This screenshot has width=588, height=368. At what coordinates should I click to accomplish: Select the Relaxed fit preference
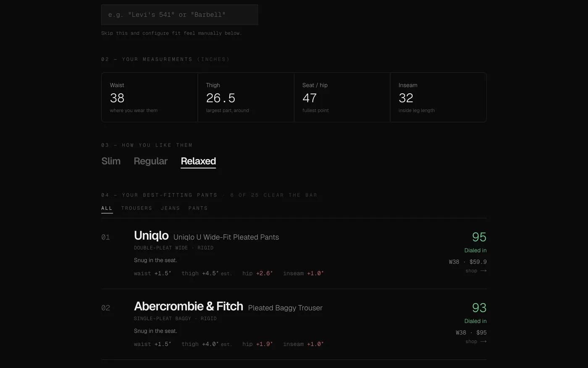click(198, 161)
